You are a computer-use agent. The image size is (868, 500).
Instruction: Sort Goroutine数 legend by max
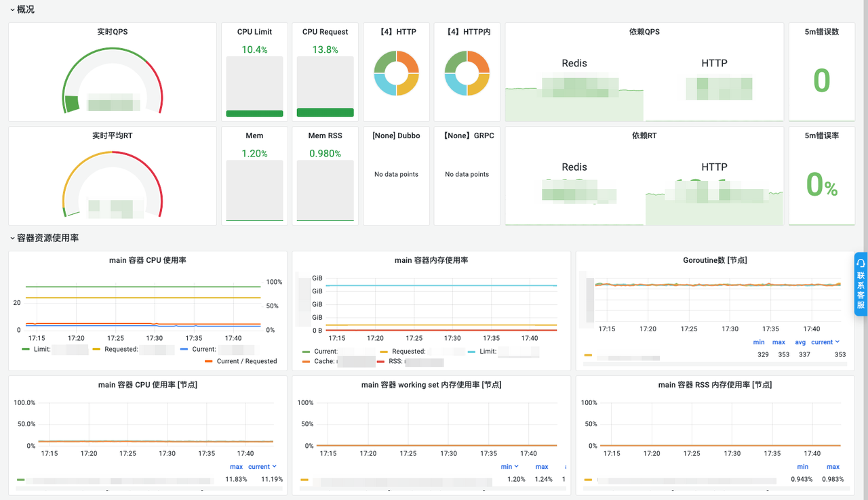click(x=778, y=342)
